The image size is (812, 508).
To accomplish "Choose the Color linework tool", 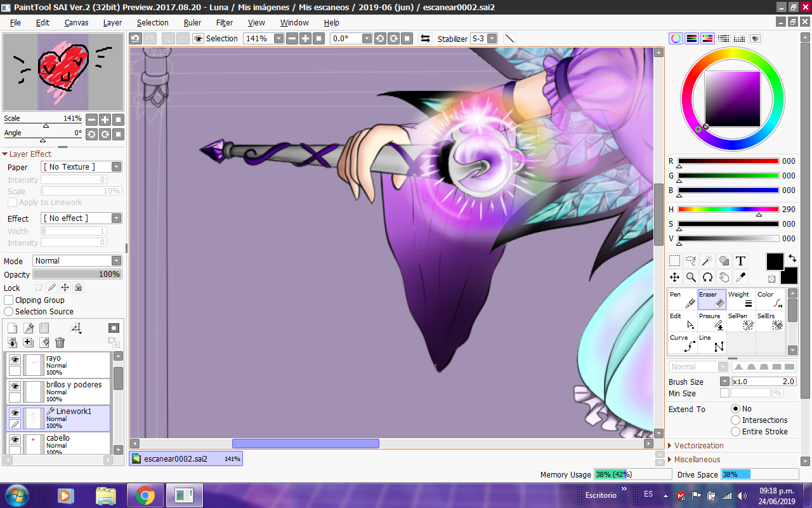I will point(770,300).
